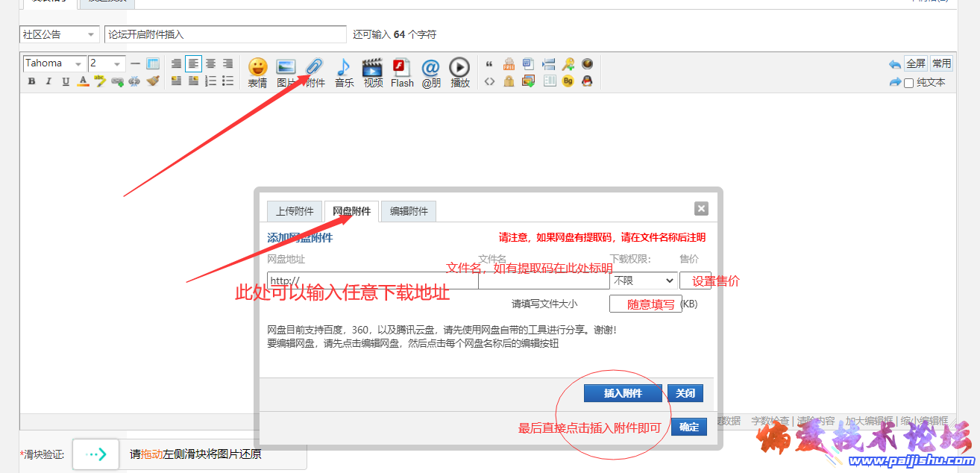
Task: Click the 表情 emoticon smiley icon
Action: tap(257, 69)
